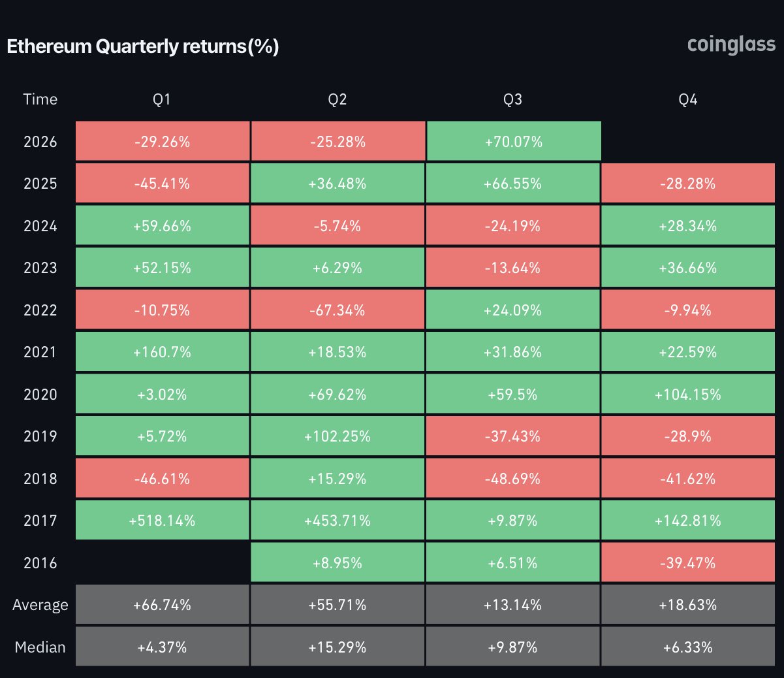Screen dimensions: 784x678
Task: Click the 2017 Q2 +453.71% cell
Action: tap(337, 521)
